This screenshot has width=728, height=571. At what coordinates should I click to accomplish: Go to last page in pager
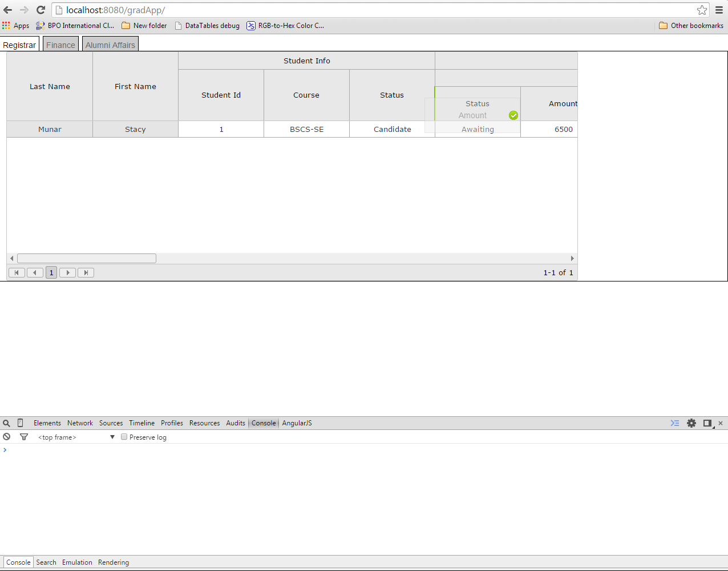click(x=86, y=272)
